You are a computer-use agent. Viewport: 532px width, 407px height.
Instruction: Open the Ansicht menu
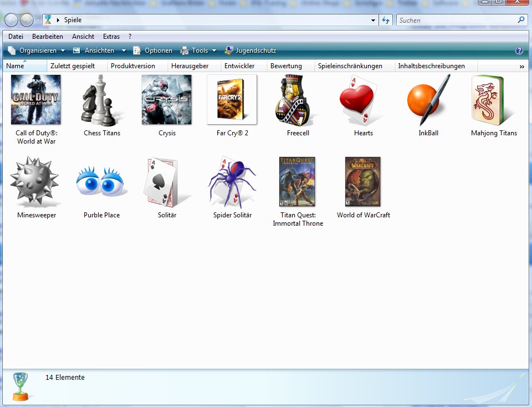(x=83, y=37)
